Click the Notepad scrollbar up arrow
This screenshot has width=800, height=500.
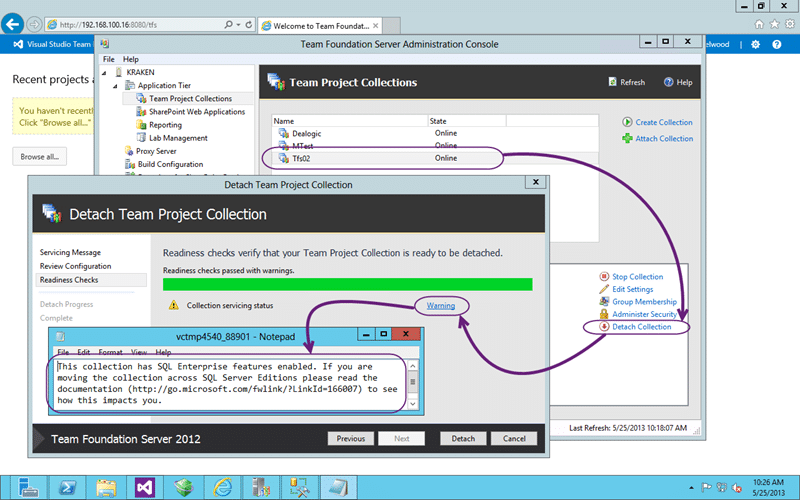click(x=413, y=366)
